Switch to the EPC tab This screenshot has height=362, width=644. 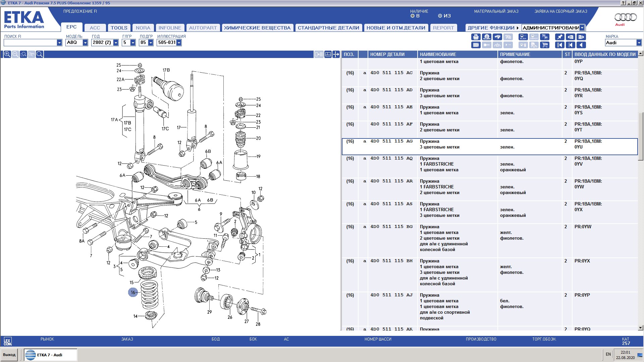pos(71,27)
